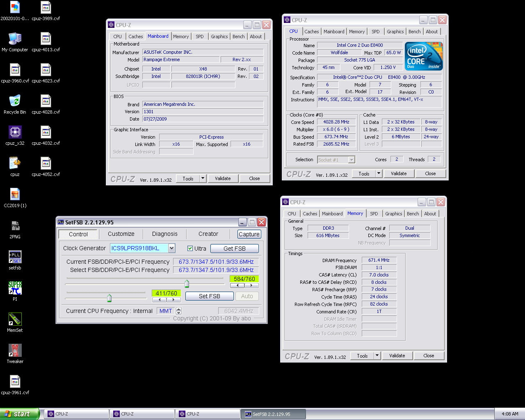Switch to Diagnosis tab in SetFSB
The width and height of the screenshot is (525, 420).
click(165, 234)
